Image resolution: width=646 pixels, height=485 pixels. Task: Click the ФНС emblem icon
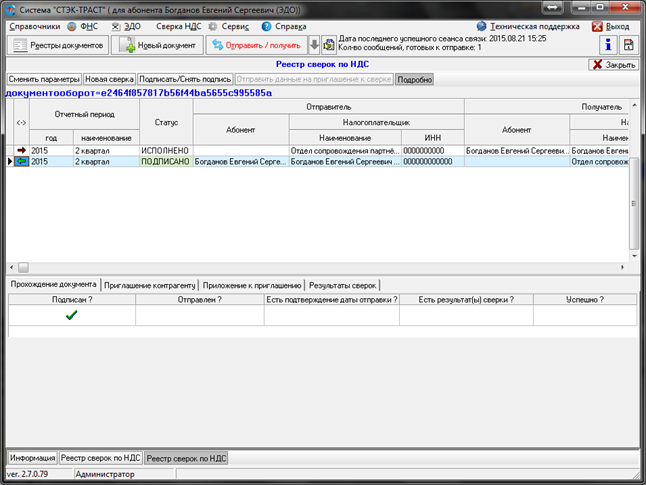click(72, 26)
